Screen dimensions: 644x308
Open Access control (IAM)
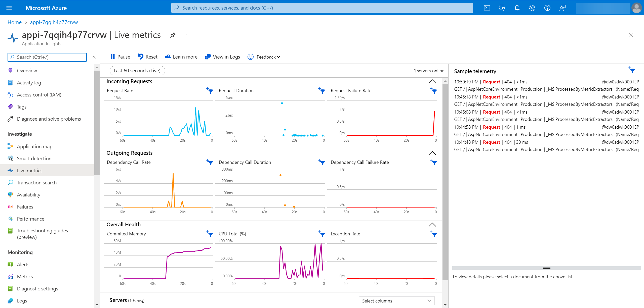coord(47,95)
